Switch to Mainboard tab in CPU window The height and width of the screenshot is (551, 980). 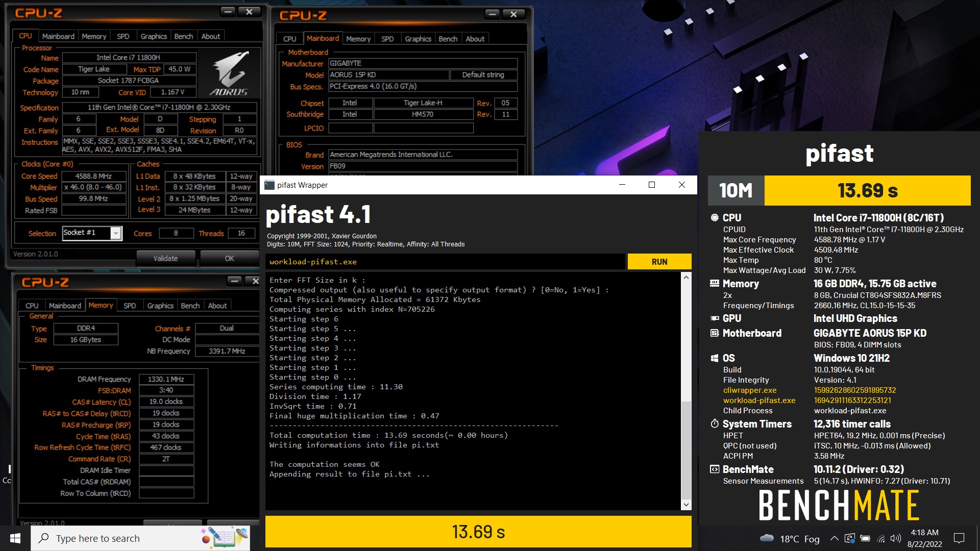(x=58, y=36)
